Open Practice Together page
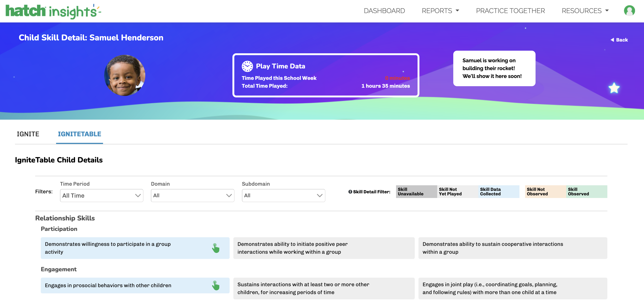This screenshot has height=304, width=644. point(510,11)
